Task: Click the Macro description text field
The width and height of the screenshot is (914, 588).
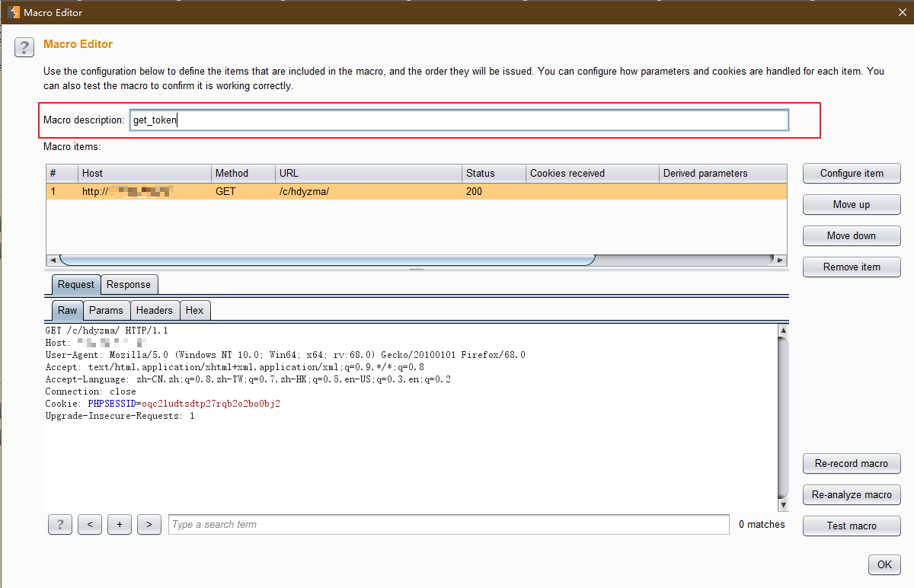Action: tap(459, 120)
